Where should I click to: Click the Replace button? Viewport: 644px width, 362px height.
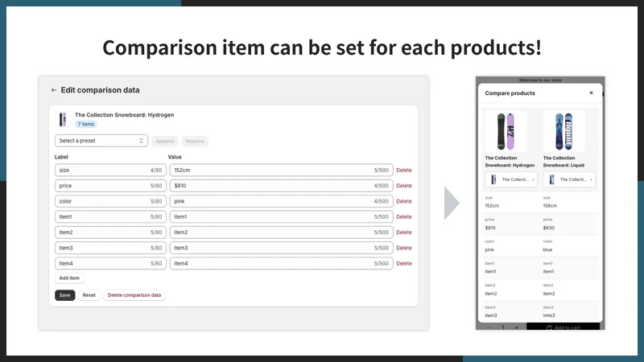pos(195,142)
